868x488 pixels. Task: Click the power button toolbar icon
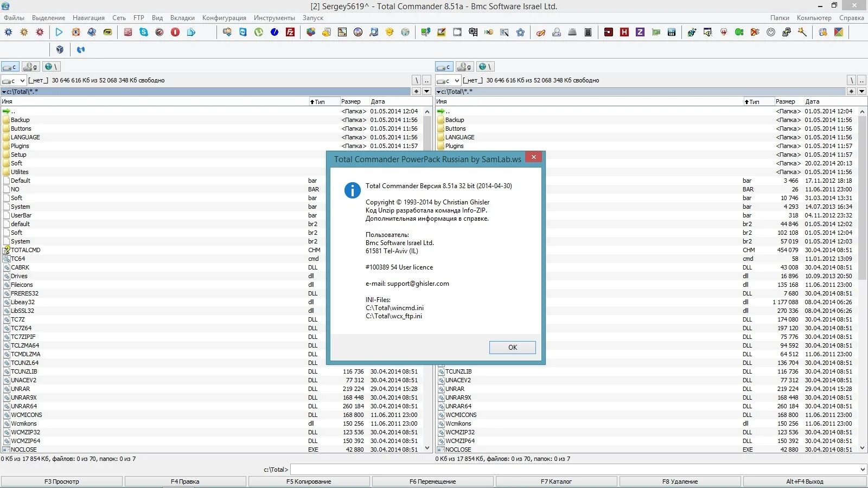click(x=771, y=33)
